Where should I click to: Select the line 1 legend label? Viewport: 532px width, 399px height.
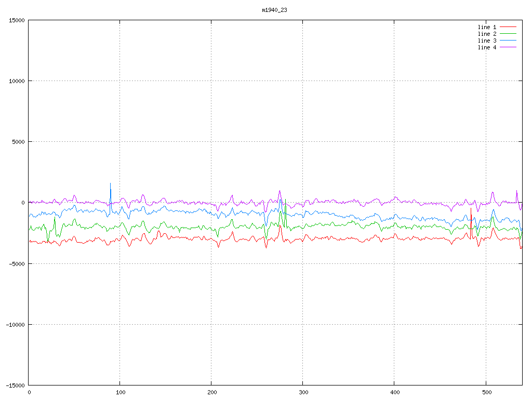487,27
